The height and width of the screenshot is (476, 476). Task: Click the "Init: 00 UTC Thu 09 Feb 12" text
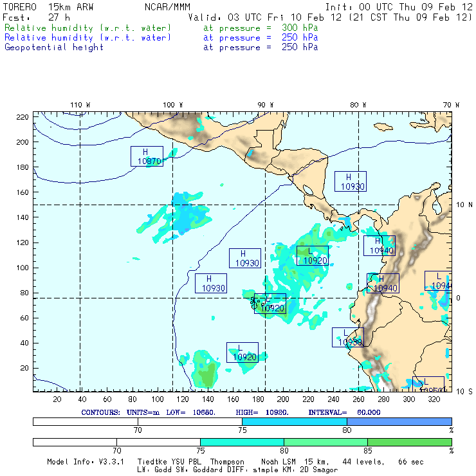click(399, 7)
